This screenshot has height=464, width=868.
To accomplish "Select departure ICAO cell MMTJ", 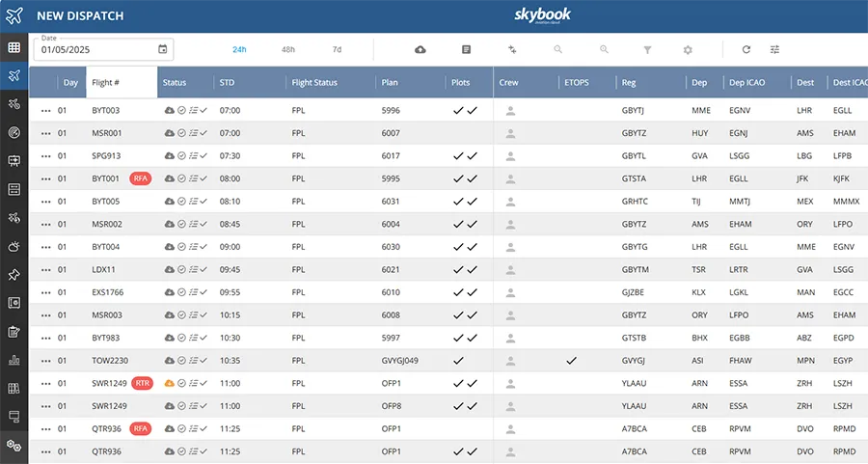I will [740, 202].
